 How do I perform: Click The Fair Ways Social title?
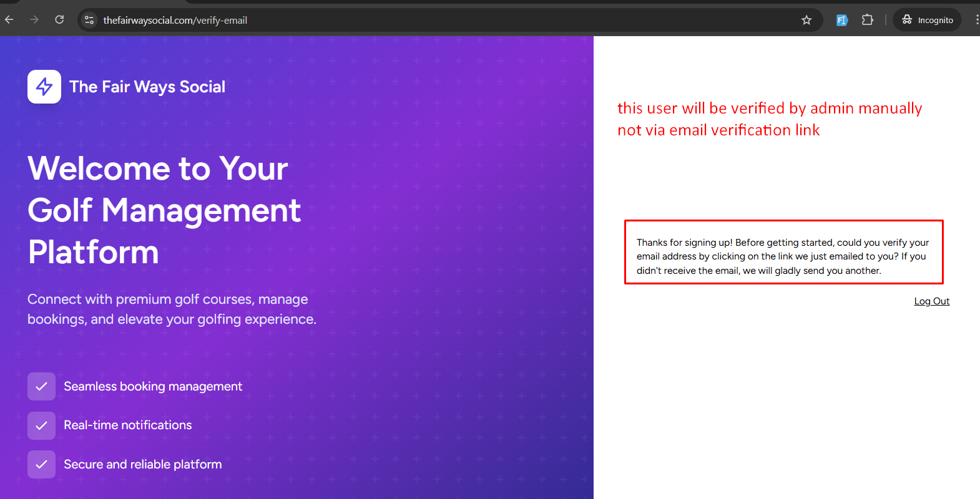click(x=147, y=87)
